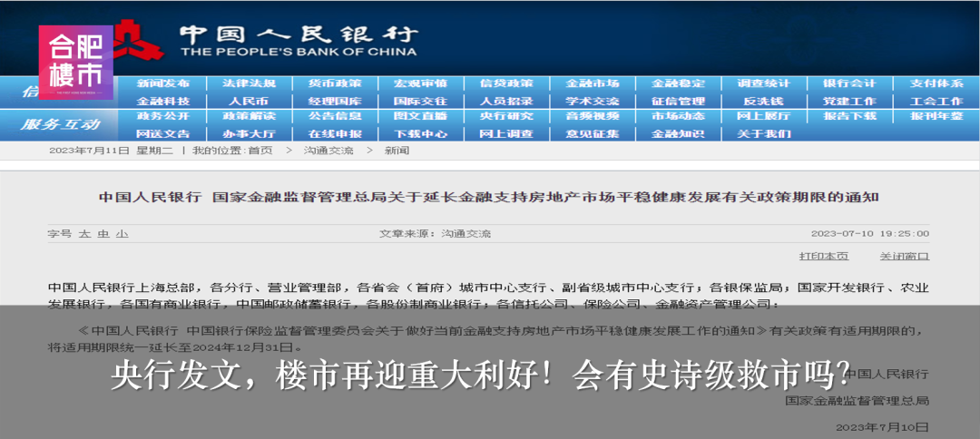
Task: Go to 办事大厅 service hall
Action: point(249,133)
